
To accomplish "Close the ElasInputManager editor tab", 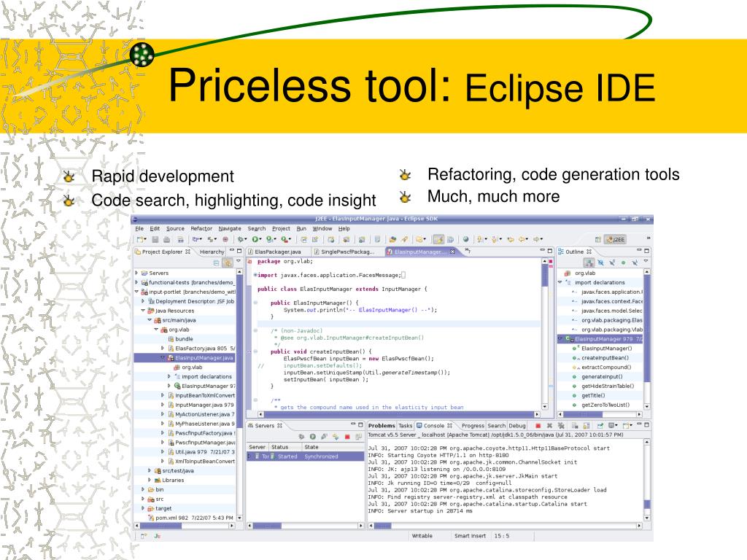I will point(452,252).
